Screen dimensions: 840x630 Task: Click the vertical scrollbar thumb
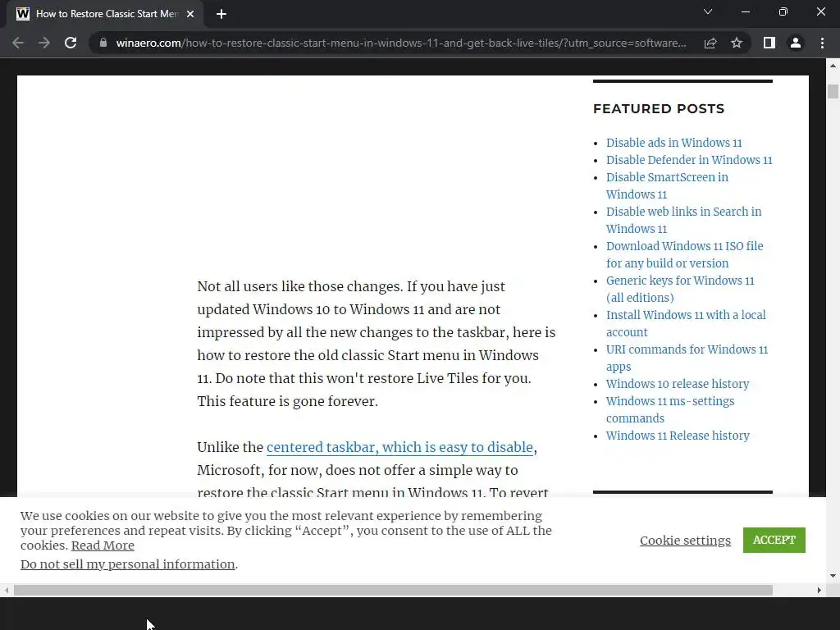pos(833,91)
